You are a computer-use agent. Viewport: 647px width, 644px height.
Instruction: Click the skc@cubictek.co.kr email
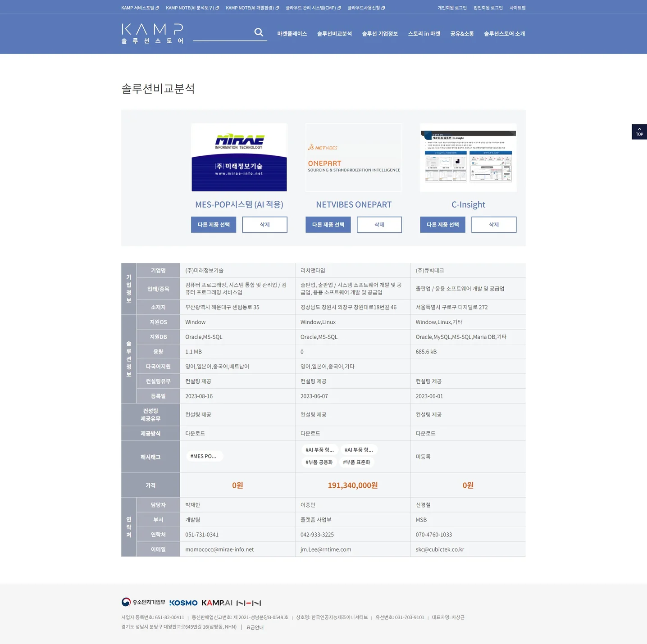[x=440, y=549]
